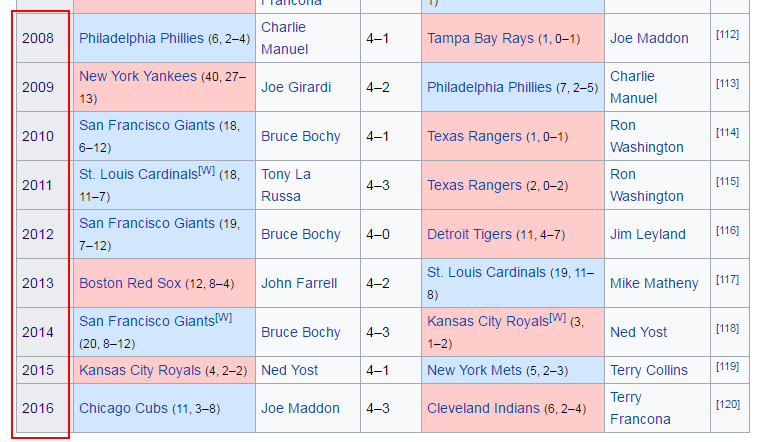Image resolution: width=757 pixels, height=442 pixels.
Task: Click the Detroit Tigers link
Action: 469,234
